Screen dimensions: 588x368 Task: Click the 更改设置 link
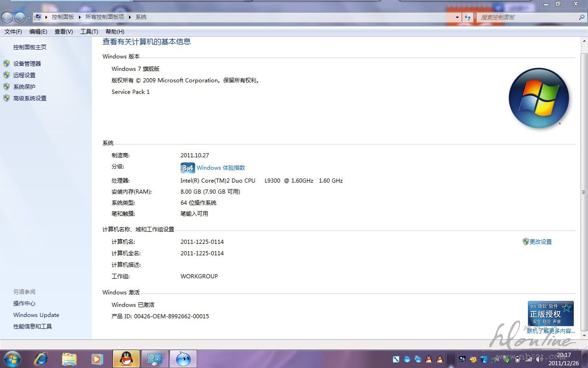540,241
